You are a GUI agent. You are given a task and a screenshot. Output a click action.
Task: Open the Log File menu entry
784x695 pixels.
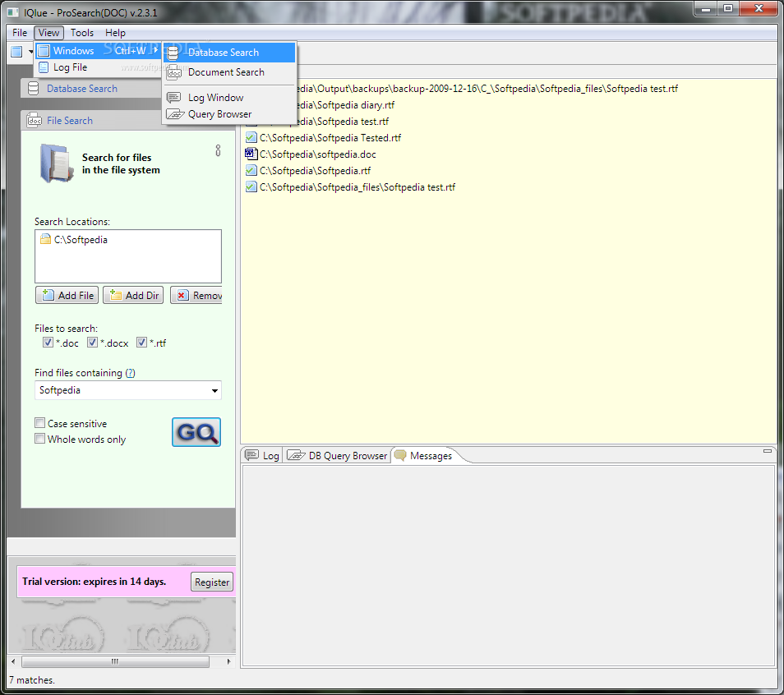[98, 67]
